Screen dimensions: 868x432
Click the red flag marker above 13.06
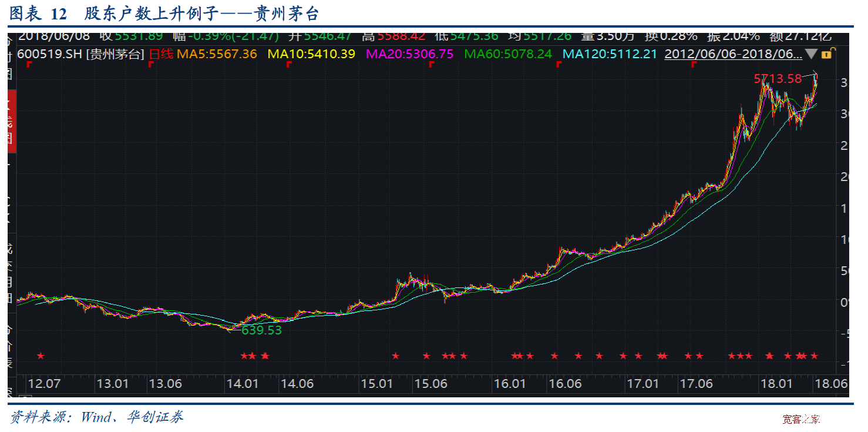coord(151,64)
